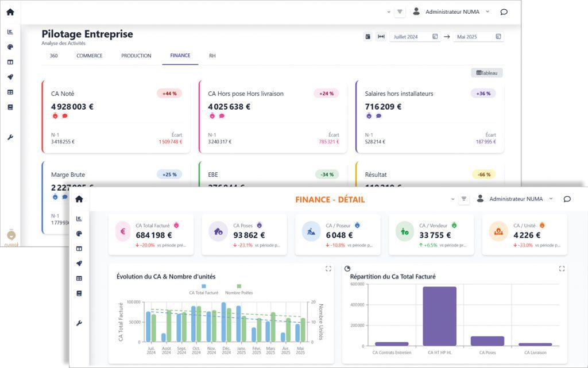The height and width of the screenshot is (368, 588).
Task: Open the wrench settings icon in Finance Détail sidebar
Action: [x=79, y=323]
